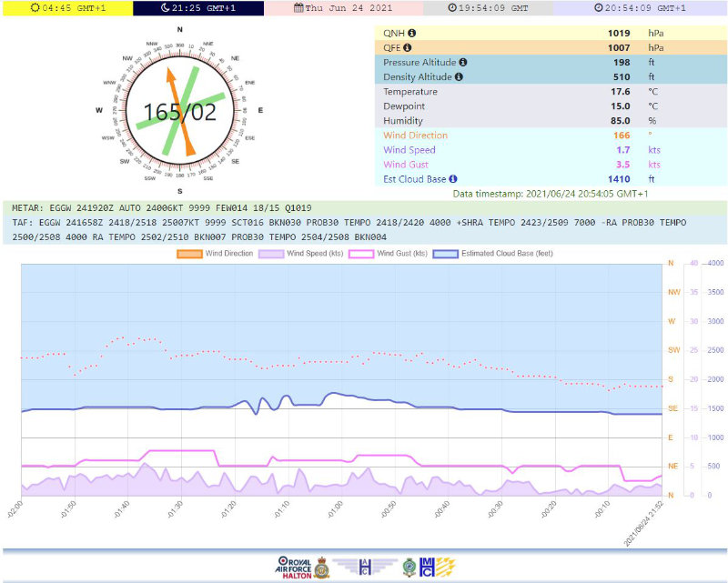Open the Pressure Altitude info icon

click(463, 62)
